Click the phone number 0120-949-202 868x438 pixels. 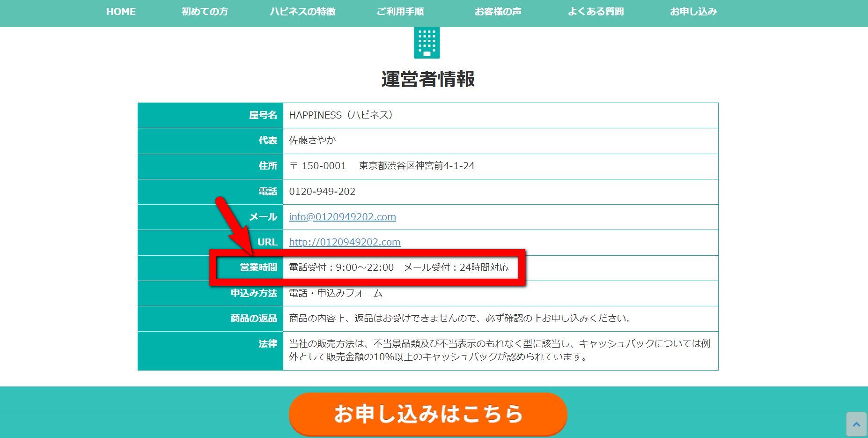322,192
